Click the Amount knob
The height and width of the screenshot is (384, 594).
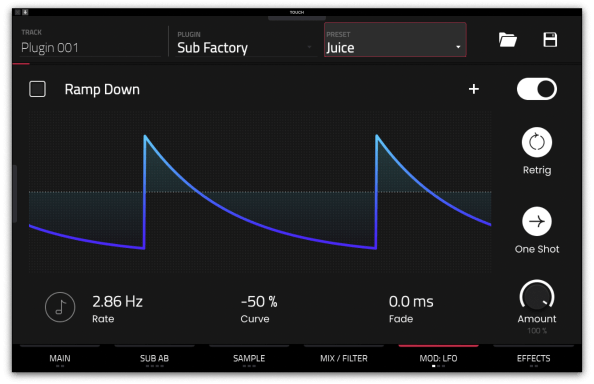coord(537,296)
